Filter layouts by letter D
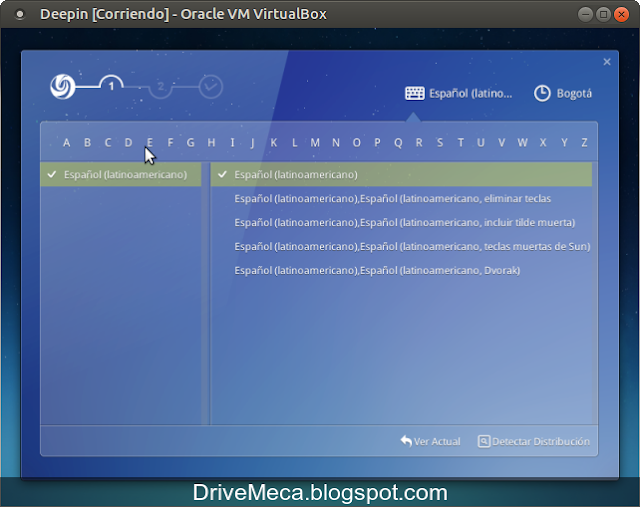640x507 pixels. coord(129,142)
